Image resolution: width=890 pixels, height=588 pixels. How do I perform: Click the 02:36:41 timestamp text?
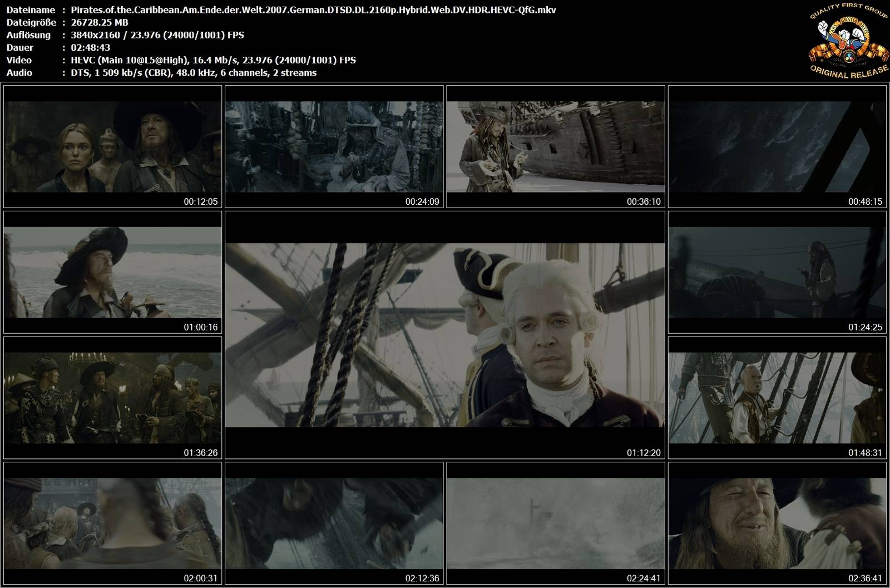click(x=866, y=579)
